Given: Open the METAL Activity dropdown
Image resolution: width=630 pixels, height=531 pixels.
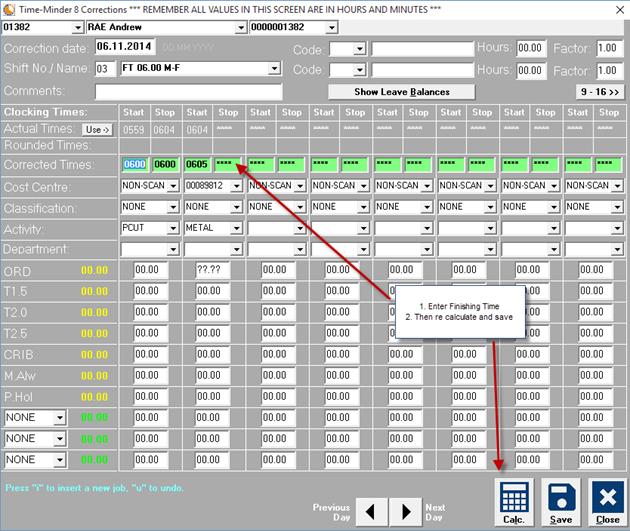Looking at the screenshot, I should coord(236,228).
